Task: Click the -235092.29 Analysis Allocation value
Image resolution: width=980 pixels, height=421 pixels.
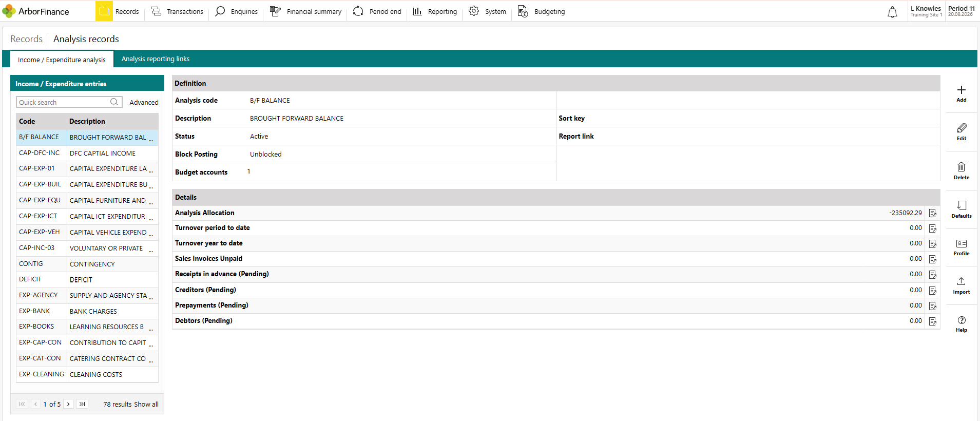Action: coord(906,213)
